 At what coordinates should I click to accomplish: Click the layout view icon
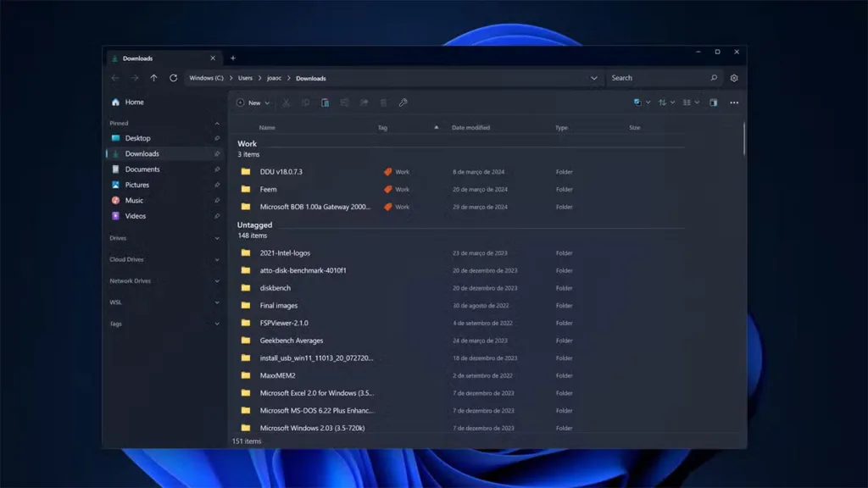(x=687, y=103)
